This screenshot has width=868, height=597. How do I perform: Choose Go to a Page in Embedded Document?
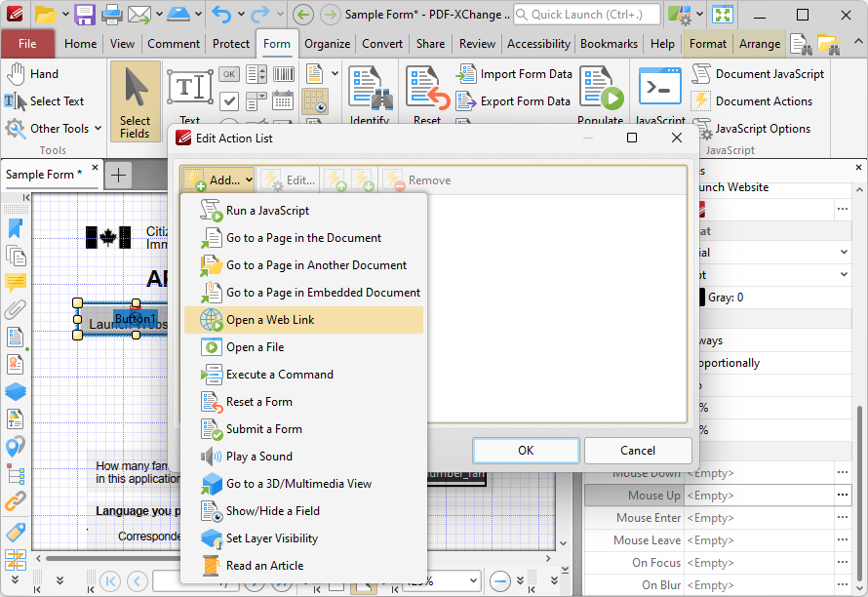pos(304,293)
